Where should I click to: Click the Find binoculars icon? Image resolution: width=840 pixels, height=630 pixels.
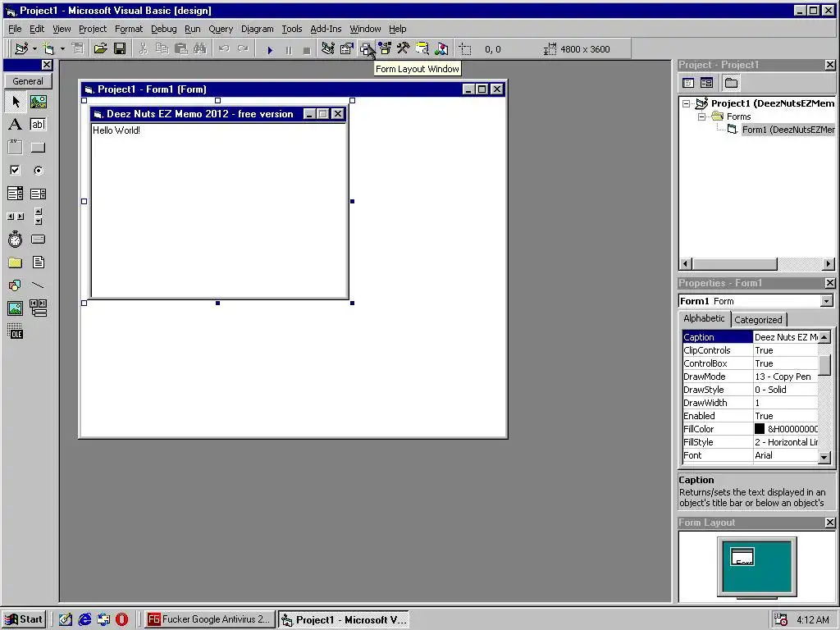[x=200, y=48]
